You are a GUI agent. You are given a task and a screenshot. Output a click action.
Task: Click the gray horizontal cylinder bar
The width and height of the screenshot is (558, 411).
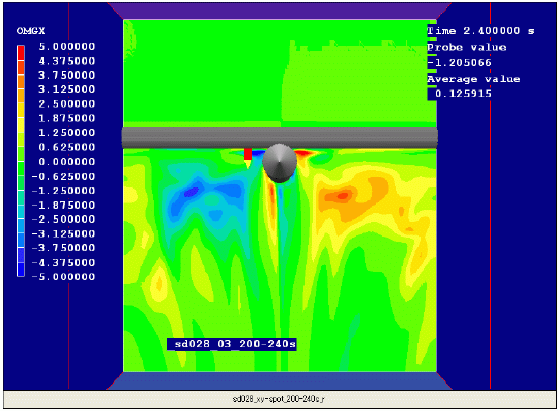pos(280,137)
